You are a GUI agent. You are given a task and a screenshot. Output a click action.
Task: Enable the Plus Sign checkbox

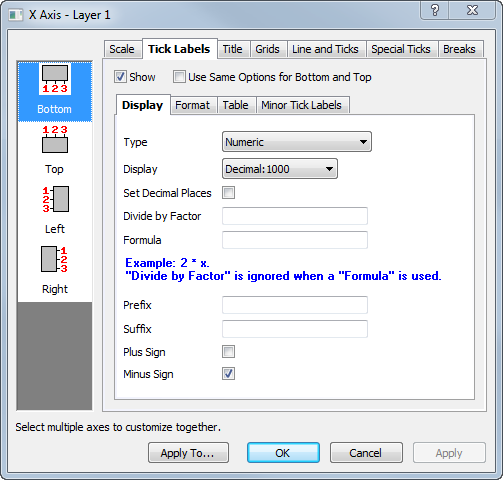[x=228, y=352]
